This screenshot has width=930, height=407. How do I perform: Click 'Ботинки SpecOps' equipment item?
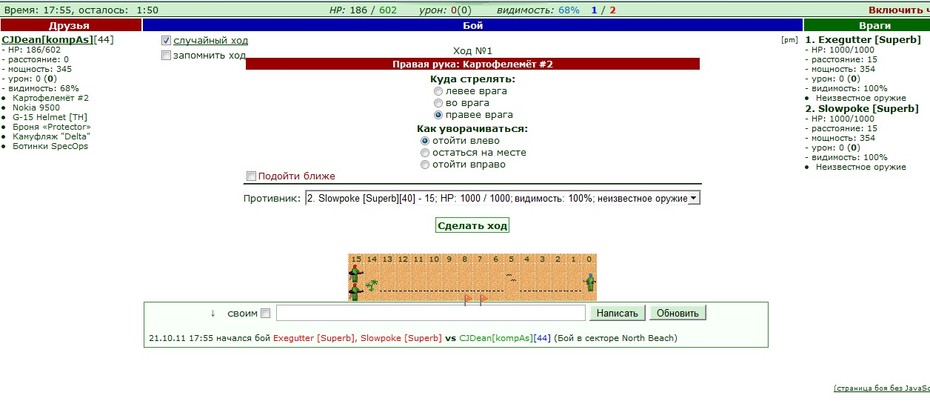[x=50, y=146]
